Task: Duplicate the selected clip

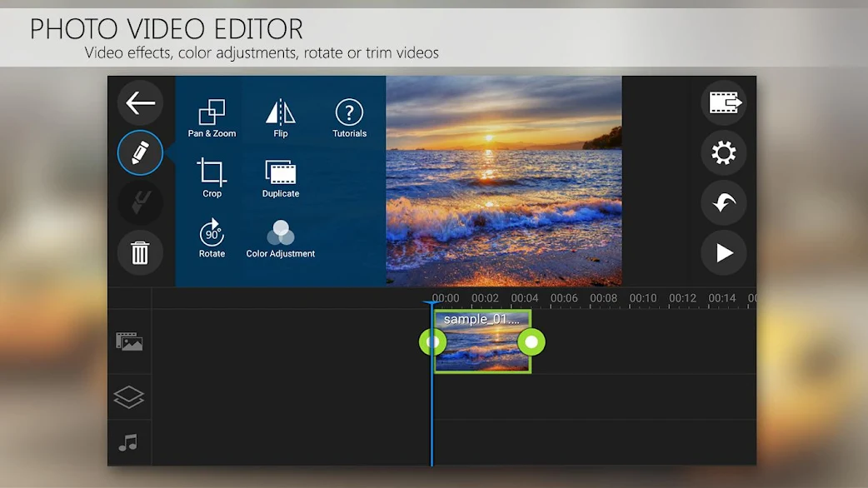Action: tap(281, 179)
